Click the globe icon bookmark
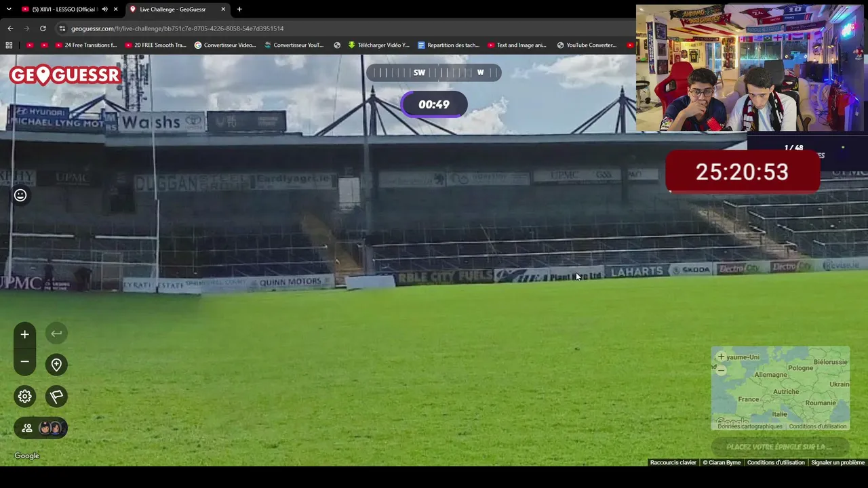The image size is (868, 488). click(x=337, y=45)
